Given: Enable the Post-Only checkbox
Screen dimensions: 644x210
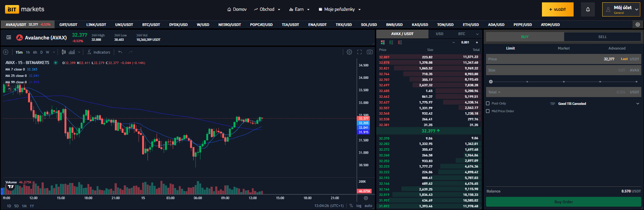Looking at the screenshot, I should (x=488, y=103).
